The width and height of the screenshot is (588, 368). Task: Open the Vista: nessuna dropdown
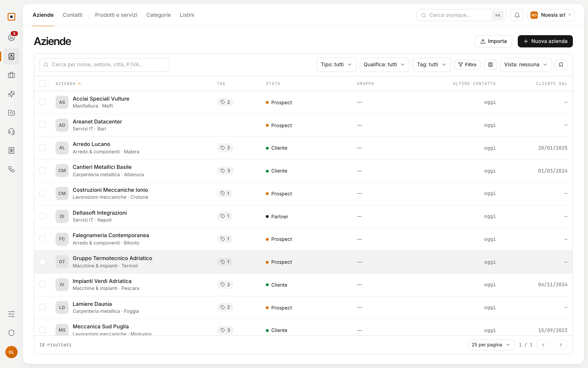526,64
